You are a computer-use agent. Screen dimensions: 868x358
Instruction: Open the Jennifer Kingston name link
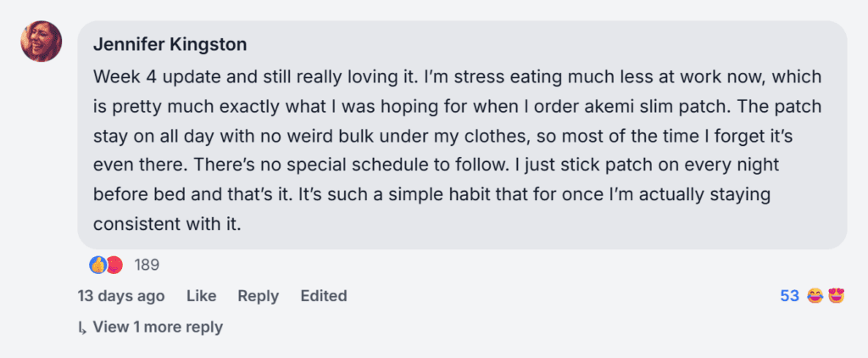tap(168, 44)
